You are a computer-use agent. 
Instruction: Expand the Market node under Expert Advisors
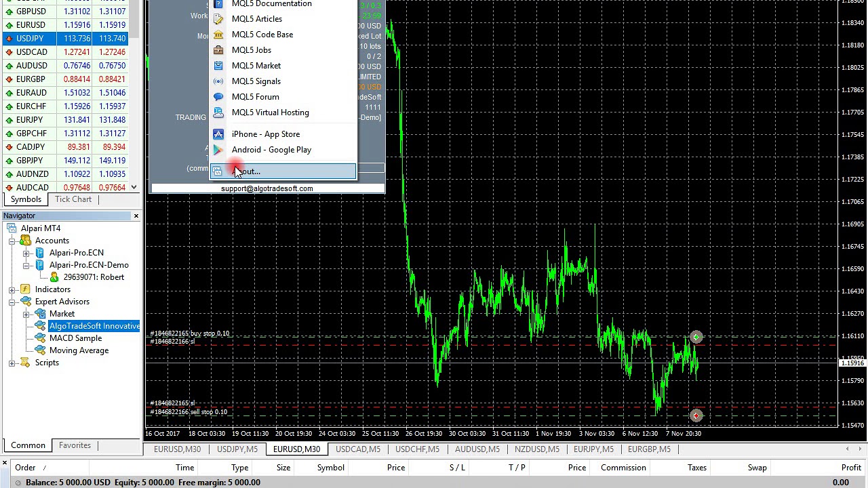26,314
